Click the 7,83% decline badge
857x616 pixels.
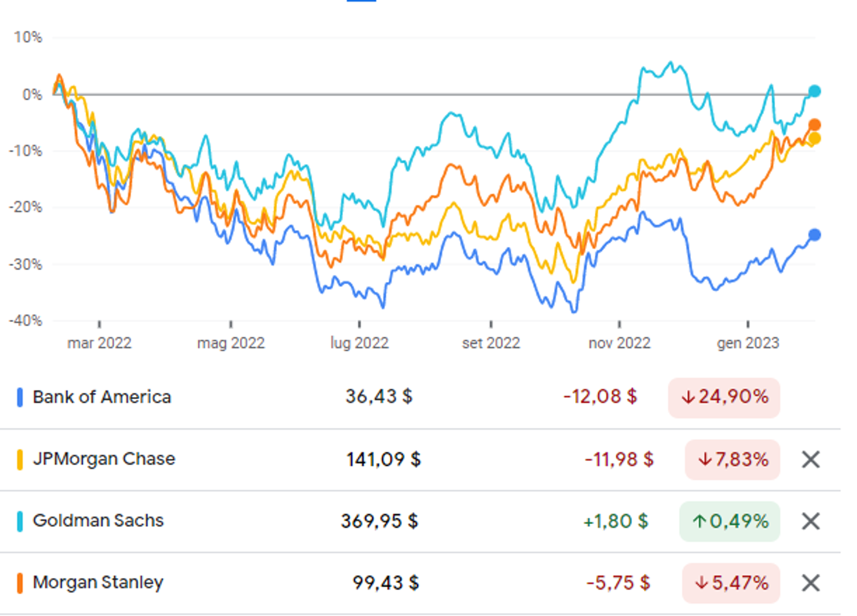click(x=732, y=459)
